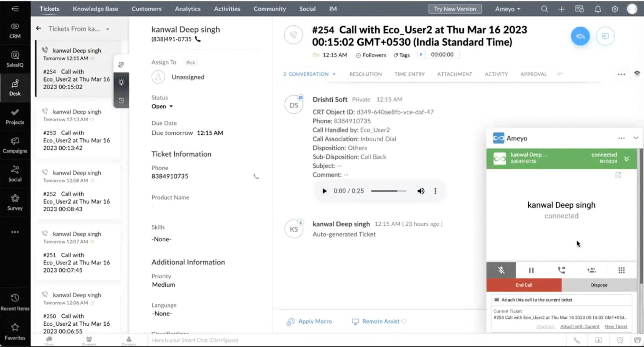
Task: Open the dial pad grid icon
Action: tap(621, 270)
